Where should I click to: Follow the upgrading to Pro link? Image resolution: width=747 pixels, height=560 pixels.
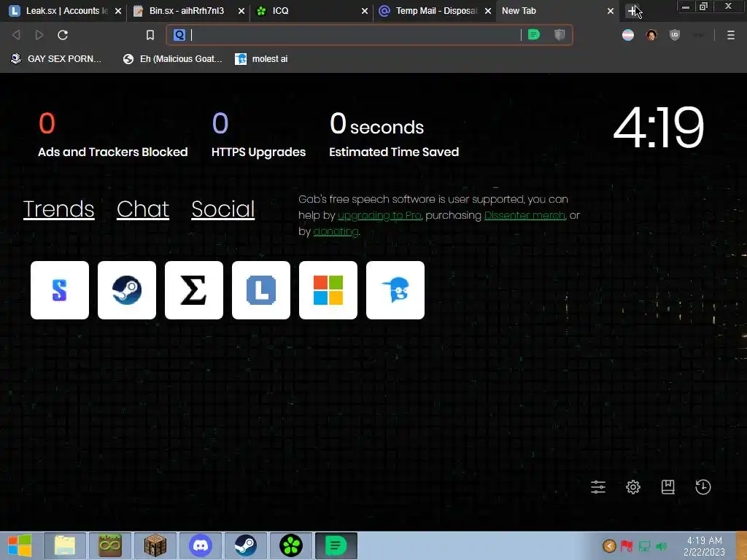pyautogui.click(x=379, y=215)
